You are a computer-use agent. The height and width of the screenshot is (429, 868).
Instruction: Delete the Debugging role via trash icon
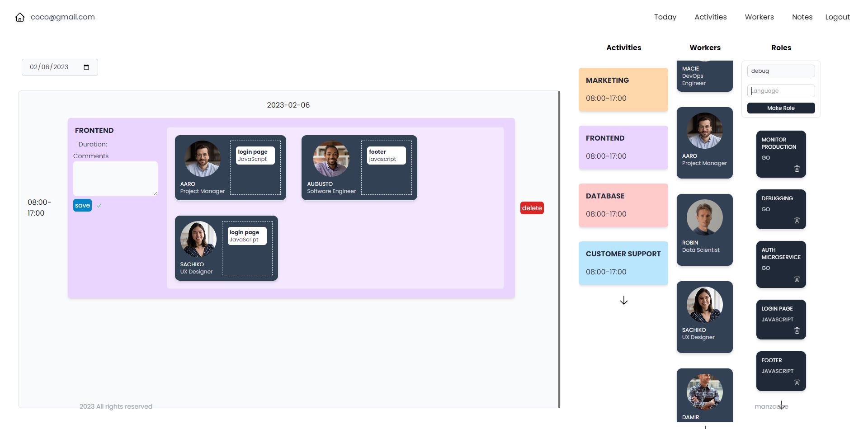tap(797, 220)
